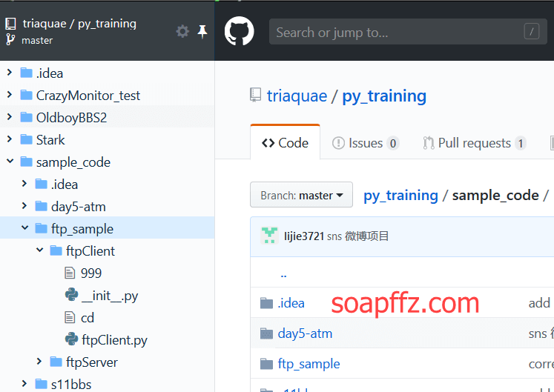Screen dimensions: 554x392
Task: Expand the Stark folder chevron
Action: [10, 139]
